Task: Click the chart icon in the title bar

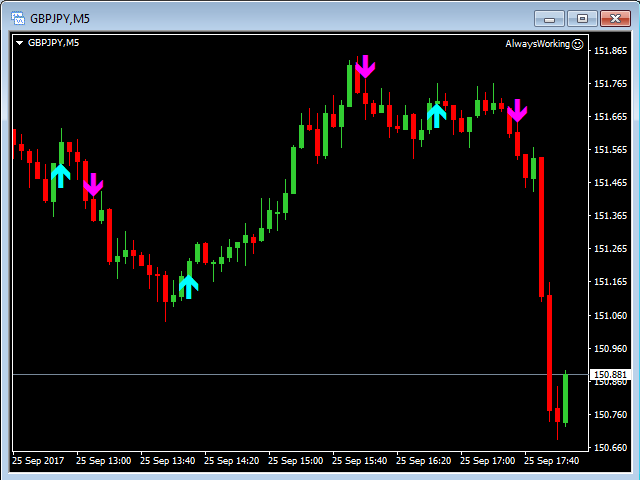Action: 18,18
